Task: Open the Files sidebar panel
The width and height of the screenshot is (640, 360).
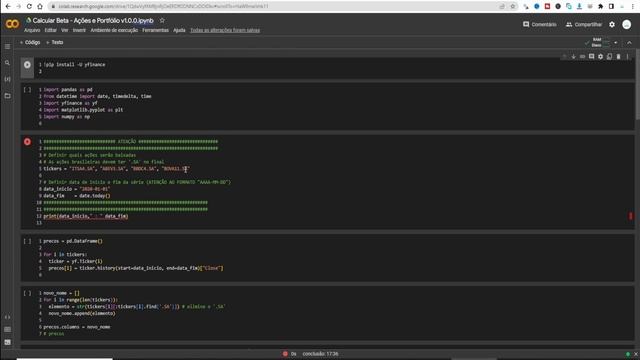Action: [7, 96]
